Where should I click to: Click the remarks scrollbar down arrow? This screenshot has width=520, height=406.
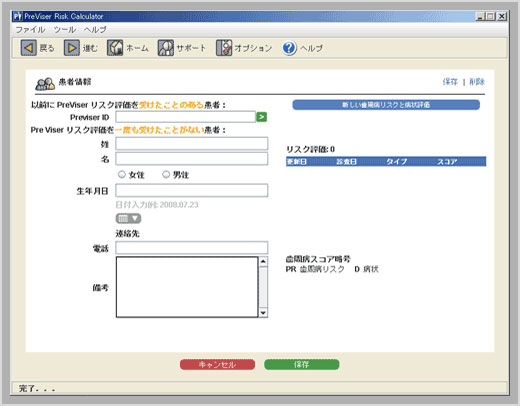[x=263, y=313]
